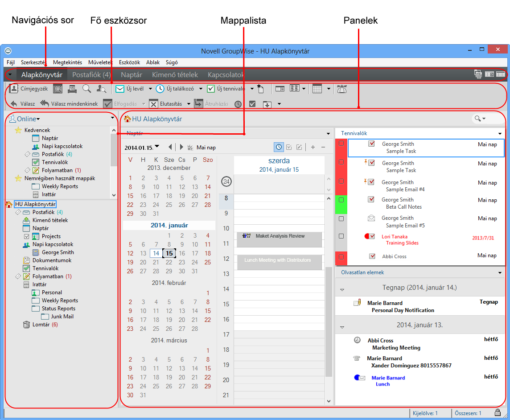The height and width of the screenshot is (420, 510).
Task: Decline the item with Elutasítás
Action: pos(165,104)
